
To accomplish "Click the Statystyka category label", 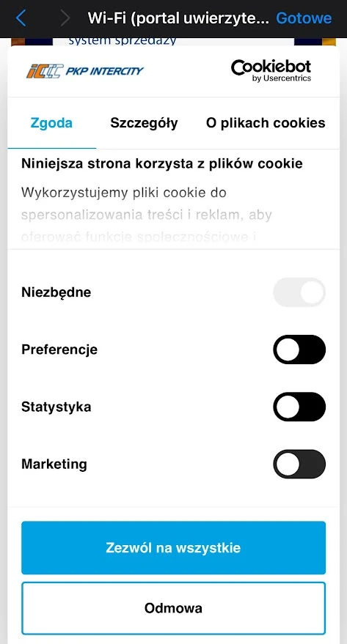I will click(x=56, y=407).
